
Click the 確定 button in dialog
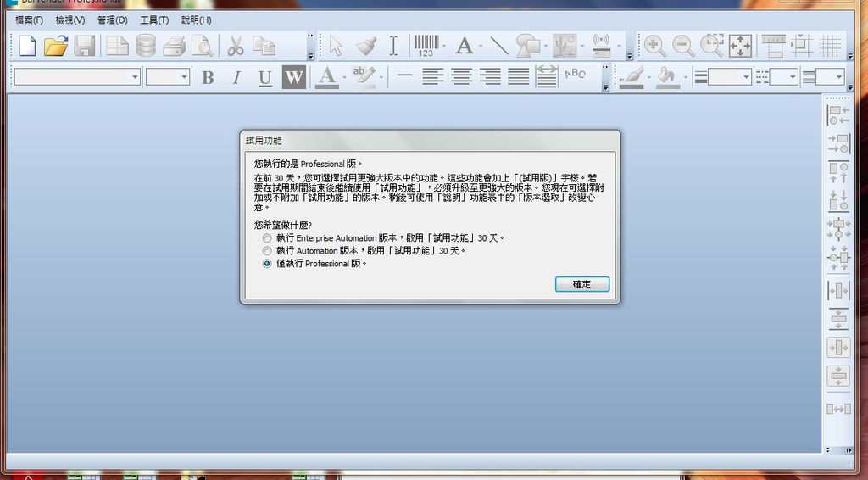pyautogui.click(x=582, y=284)
